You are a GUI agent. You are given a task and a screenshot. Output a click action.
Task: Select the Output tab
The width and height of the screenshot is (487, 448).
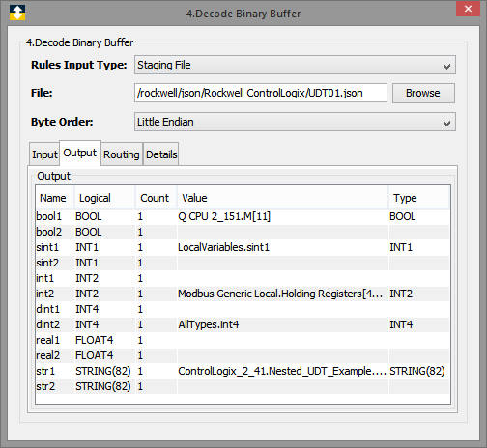click(x=80, y=153)
